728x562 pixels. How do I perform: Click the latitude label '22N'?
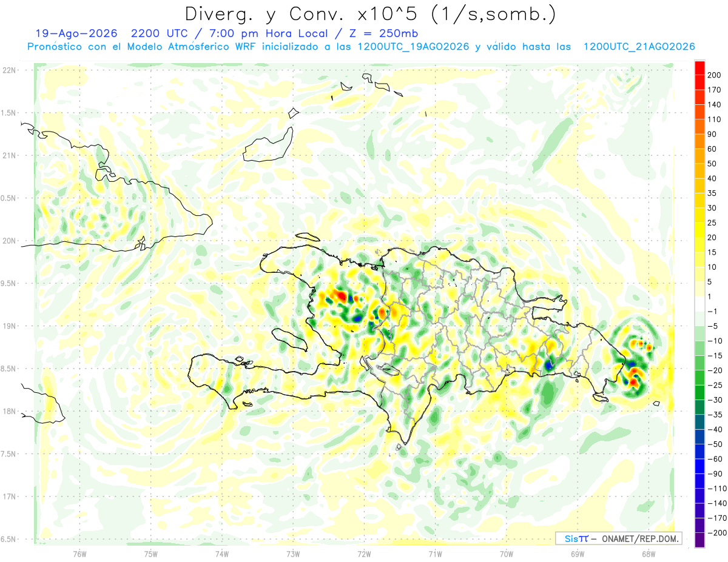pyautogui.click(x=8, y=70)
